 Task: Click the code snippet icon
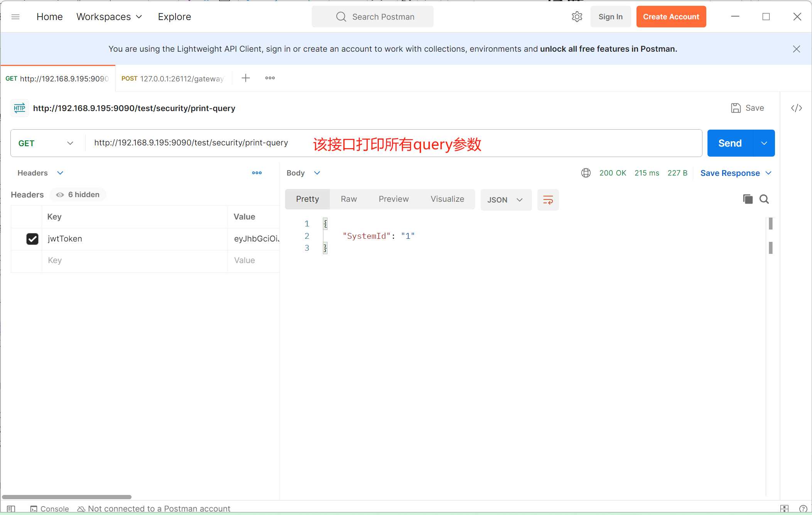tap(796, 108)
